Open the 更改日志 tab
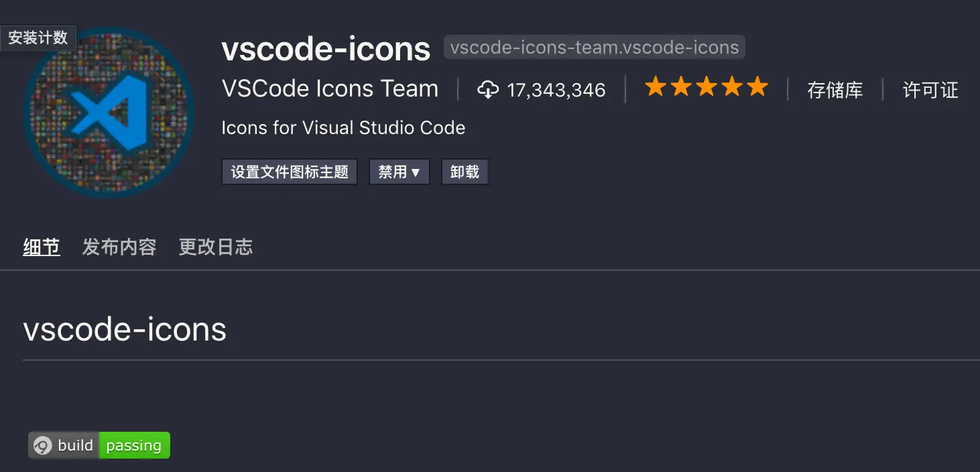Viewport: 980px width, 472px height. 215,247
